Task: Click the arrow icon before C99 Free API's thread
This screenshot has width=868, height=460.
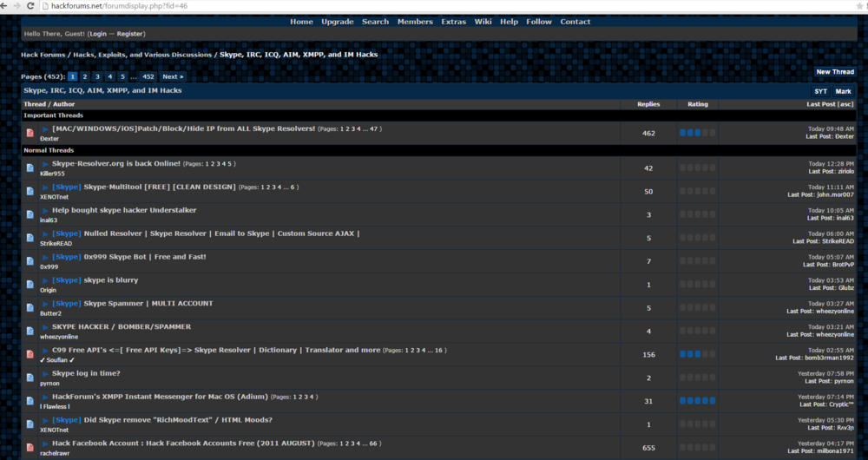Action: point(45,351)
